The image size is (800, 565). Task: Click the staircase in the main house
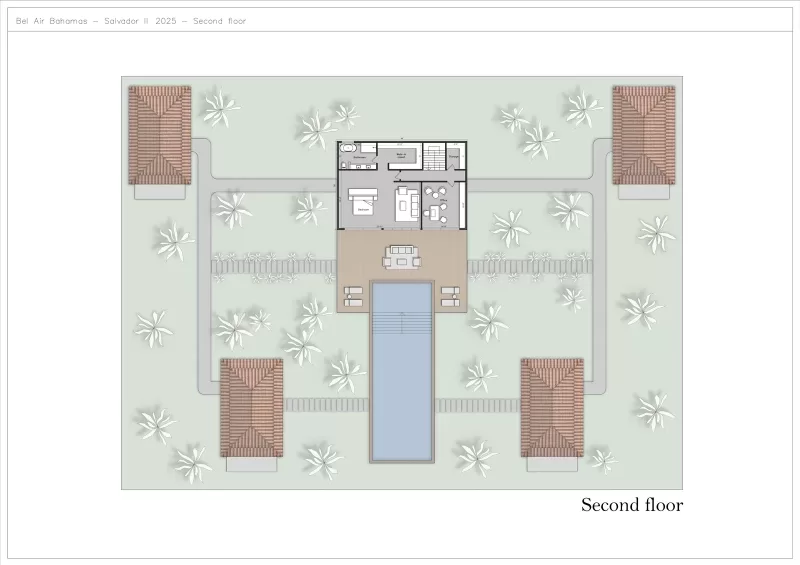pos(434,156)
